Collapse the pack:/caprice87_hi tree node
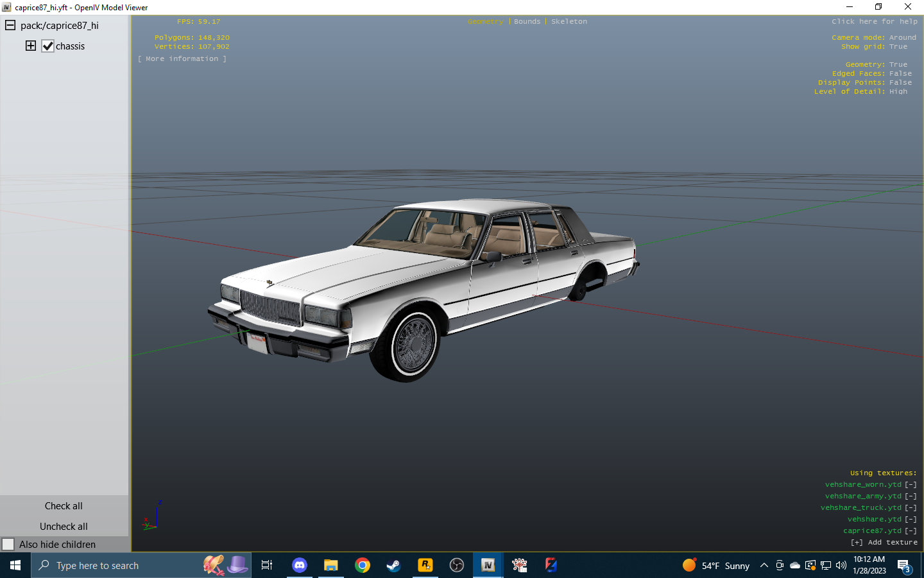 [x=9, y=25]
